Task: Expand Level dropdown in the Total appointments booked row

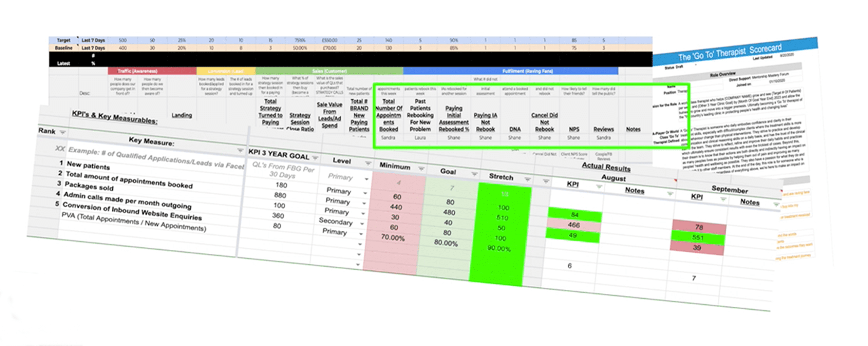Action: (x=364, y=203)
